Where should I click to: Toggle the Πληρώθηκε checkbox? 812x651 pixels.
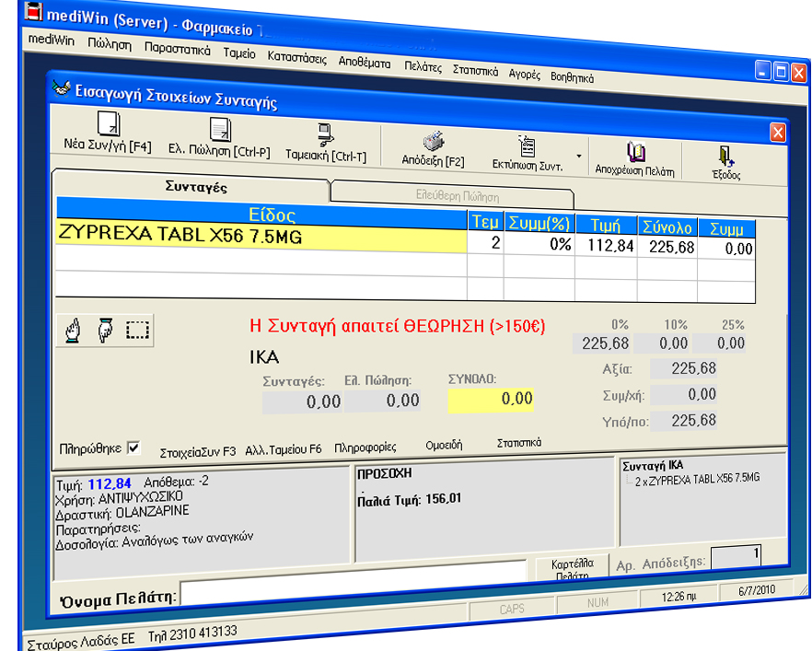[x=133, y=448]
